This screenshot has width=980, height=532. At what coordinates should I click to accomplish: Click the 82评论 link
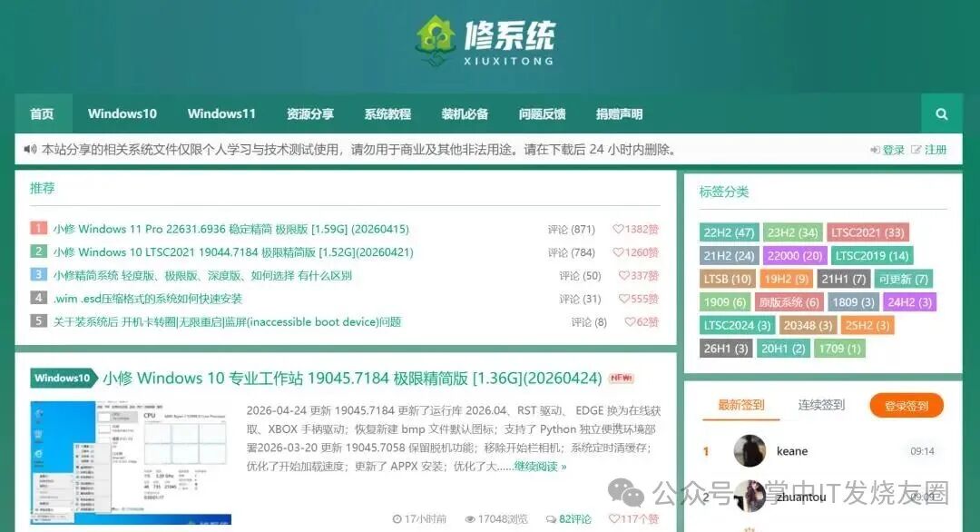click(x=569, y=519)
